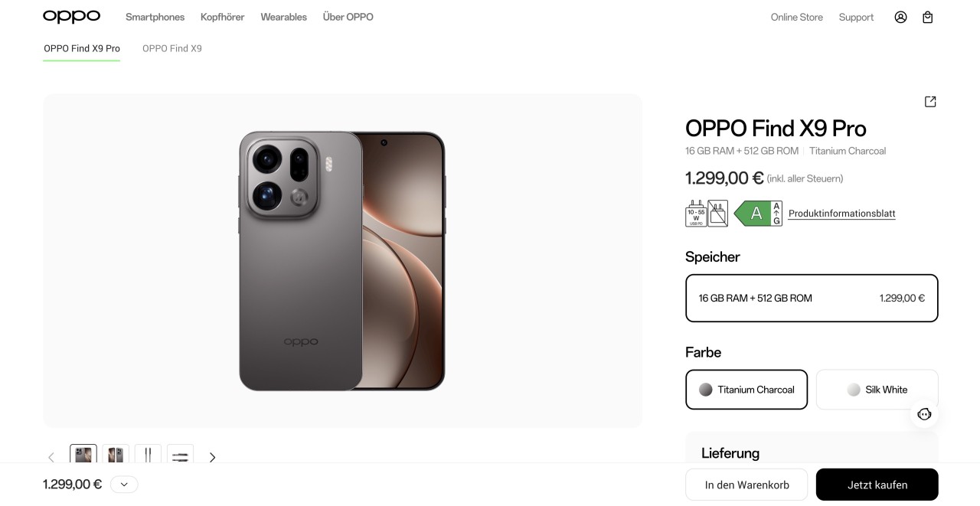This screenshot has width=980, height=506.
Task: Click the OPPO logo
Action: click(x=71, y=16)
